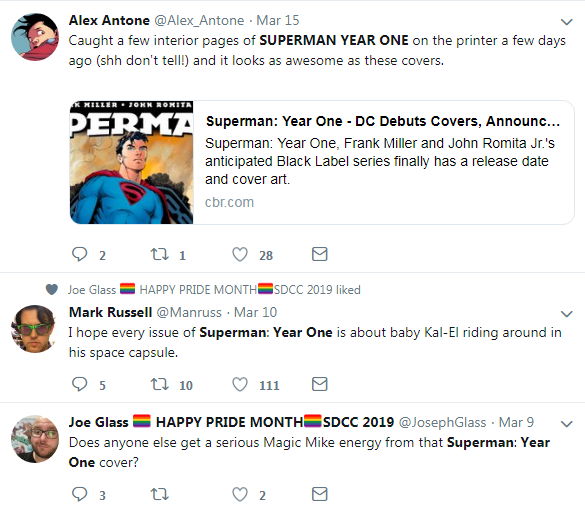Like Mark Russell's tweet with 111 likes
This screenshot has height=509, width=585.
(240, 384)
